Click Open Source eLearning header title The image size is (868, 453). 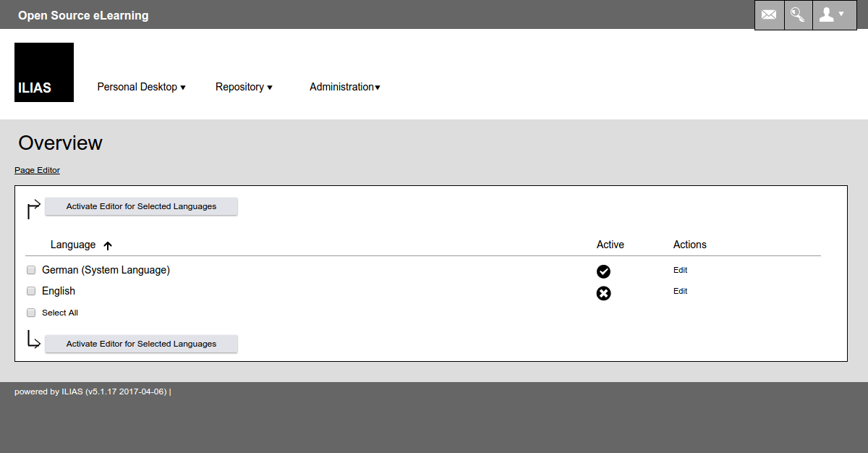[x=83, y=15]
